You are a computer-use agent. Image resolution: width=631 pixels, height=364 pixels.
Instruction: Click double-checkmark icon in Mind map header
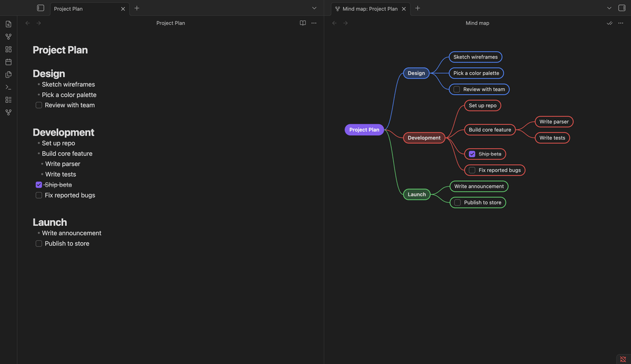coord(610,23)
